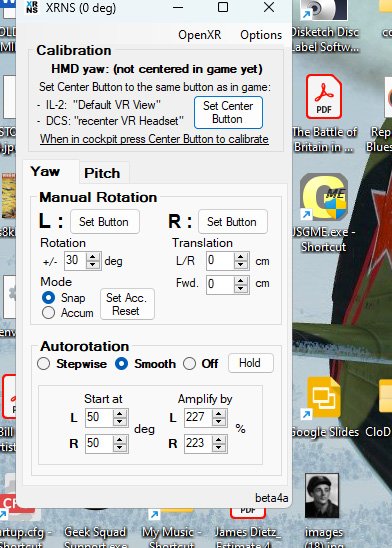Select the Accum mode radio button
Image resolution: width=392 pixels, height=548 pixels.
[x=48, y=313]
